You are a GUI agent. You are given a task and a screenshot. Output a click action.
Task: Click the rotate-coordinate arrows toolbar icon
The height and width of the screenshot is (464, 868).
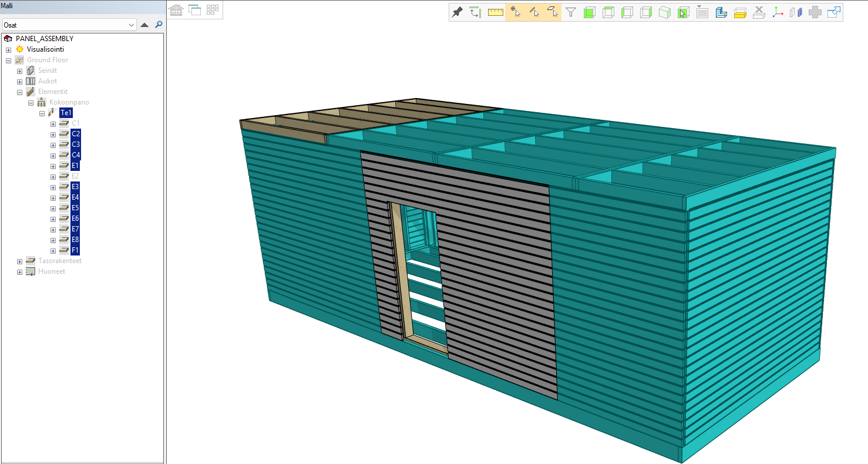475,12
